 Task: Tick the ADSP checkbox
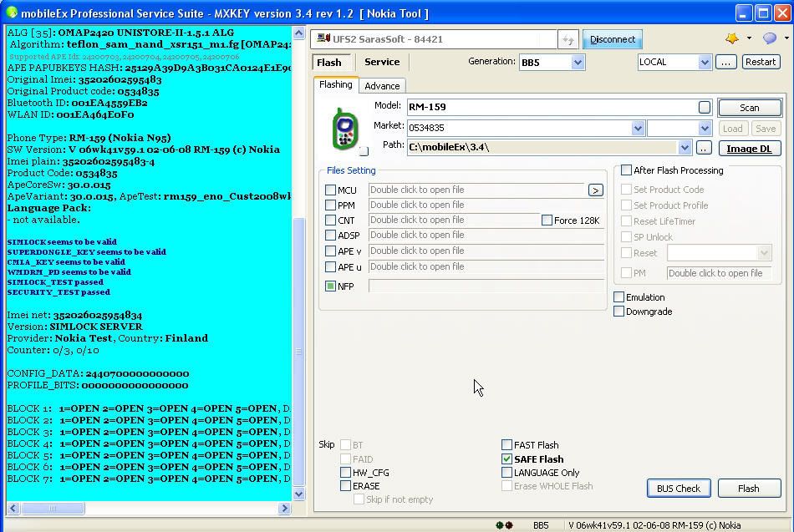(x=330, y=236)
